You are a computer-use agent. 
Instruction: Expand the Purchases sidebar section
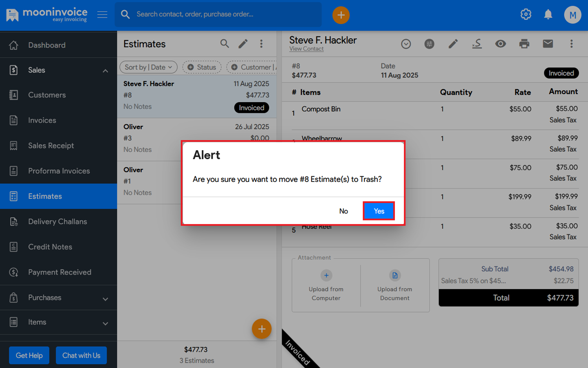click(x=105, y=298)
